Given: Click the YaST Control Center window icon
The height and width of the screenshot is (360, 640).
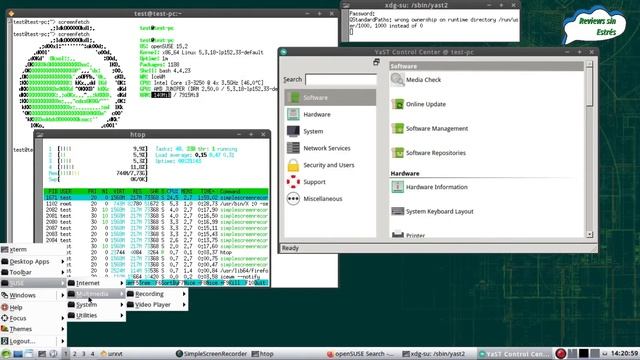Looking at the screenshot, I should point(284,52).
